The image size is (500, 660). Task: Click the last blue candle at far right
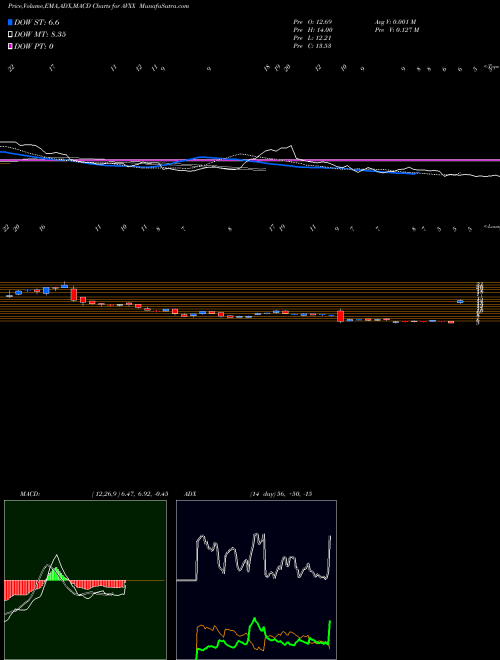point(460,301)
